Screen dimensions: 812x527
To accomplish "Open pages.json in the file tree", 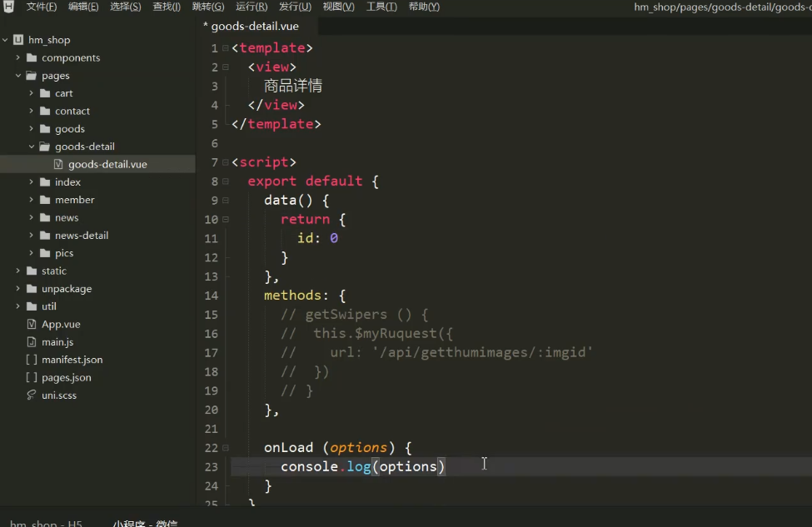I will [x=67, y=377].
